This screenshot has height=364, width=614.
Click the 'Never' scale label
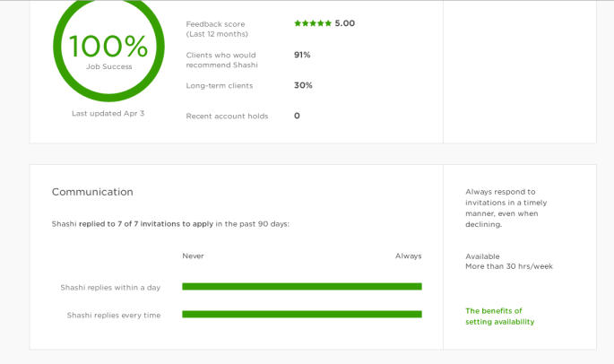tap(193, 256)
